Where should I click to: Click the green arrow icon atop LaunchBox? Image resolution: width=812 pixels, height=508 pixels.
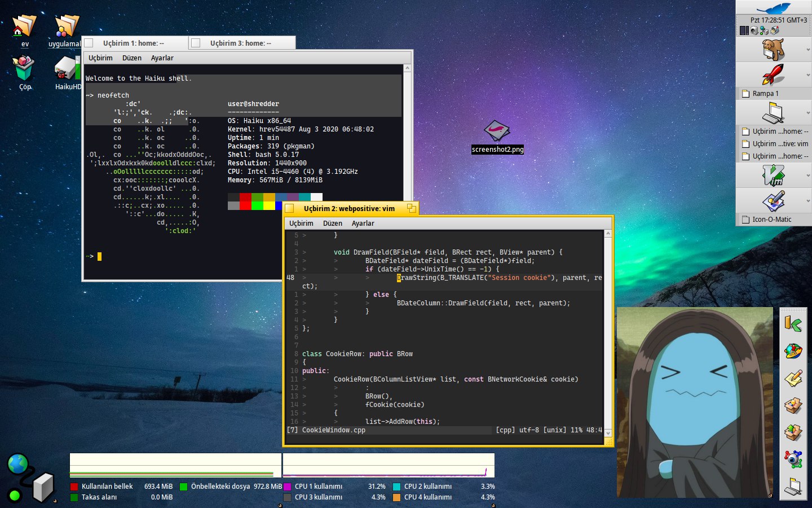pyautogui.click(x=793, y=324)
